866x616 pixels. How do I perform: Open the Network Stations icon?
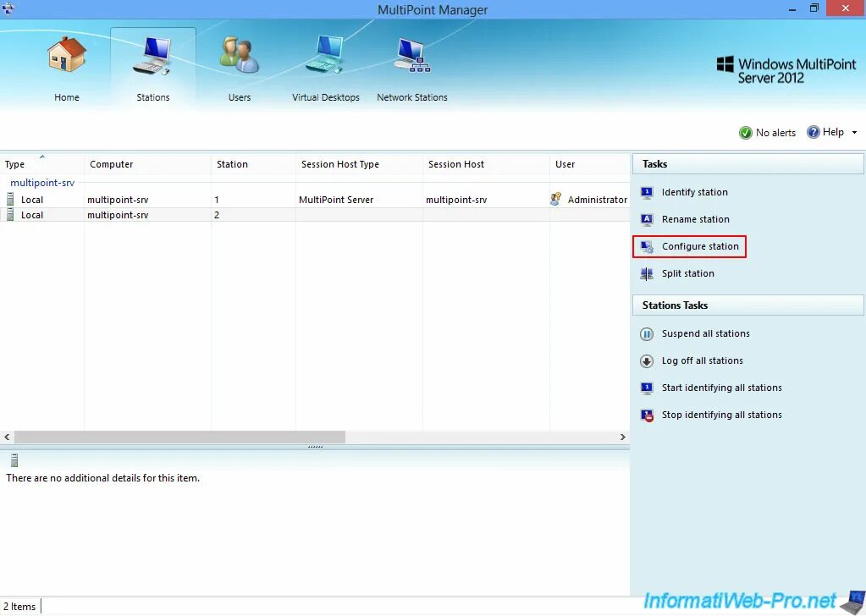click(412, 55)
